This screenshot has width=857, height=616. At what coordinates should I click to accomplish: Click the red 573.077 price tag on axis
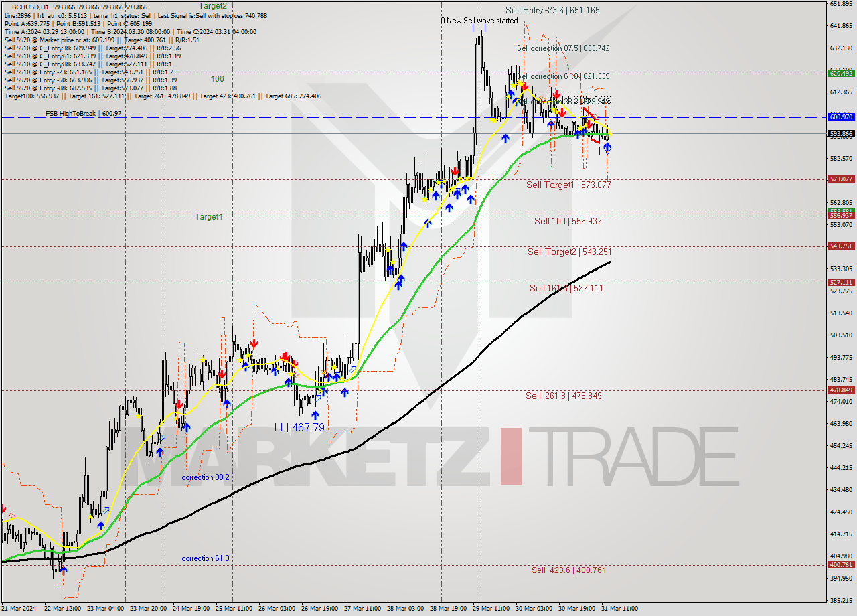point(841,179)
